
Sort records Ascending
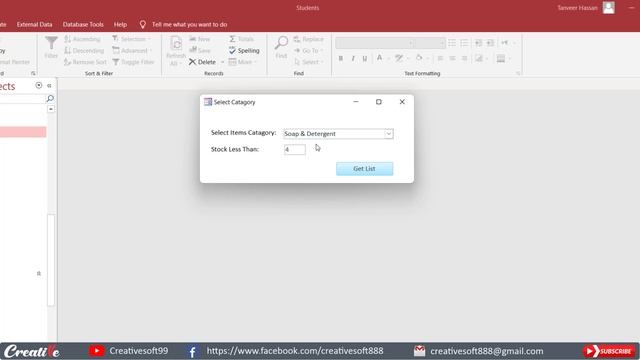pyautogui.click(x=82, y=39)
